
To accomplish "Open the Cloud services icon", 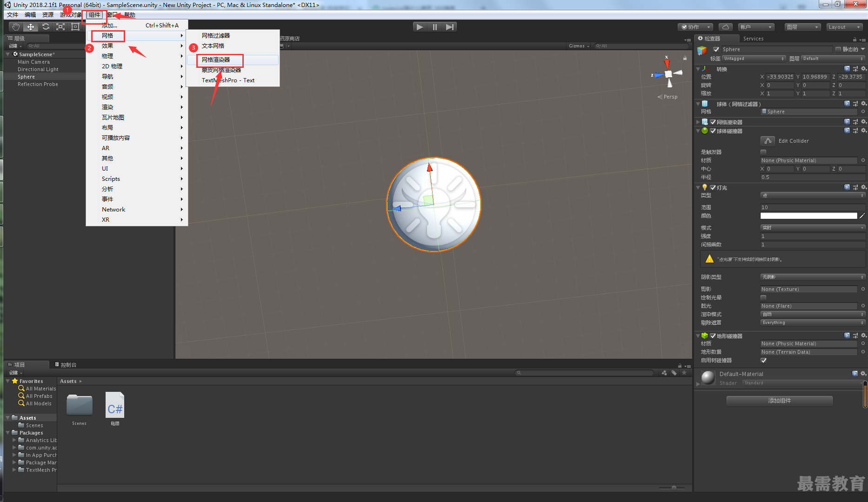I will (726, 27).
